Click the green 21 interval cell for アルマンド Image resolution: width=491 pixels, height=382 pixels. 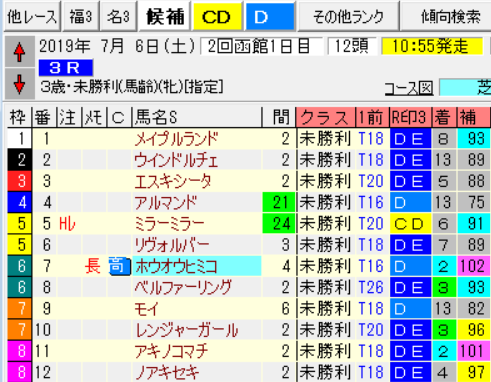279,203
